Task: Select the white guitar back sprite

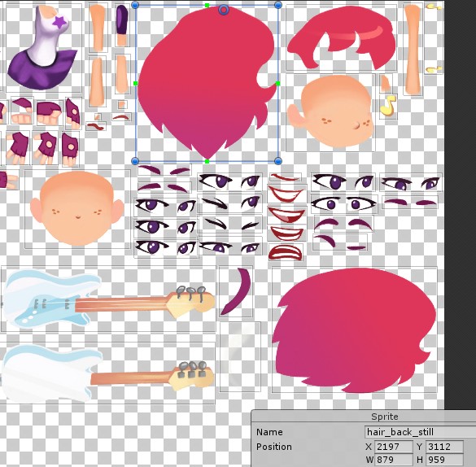Action: [x=107, y=373]
